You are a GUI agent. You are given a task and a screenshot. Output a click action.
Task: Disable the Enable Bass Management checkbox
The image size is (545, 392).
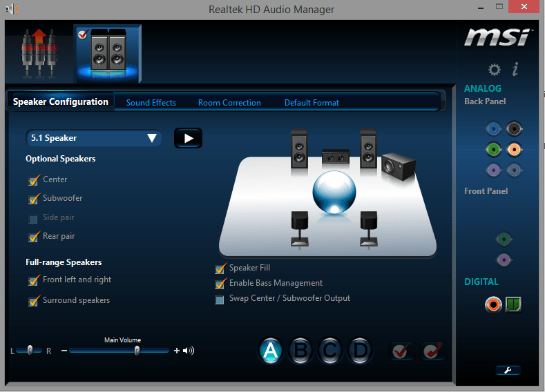220,284
